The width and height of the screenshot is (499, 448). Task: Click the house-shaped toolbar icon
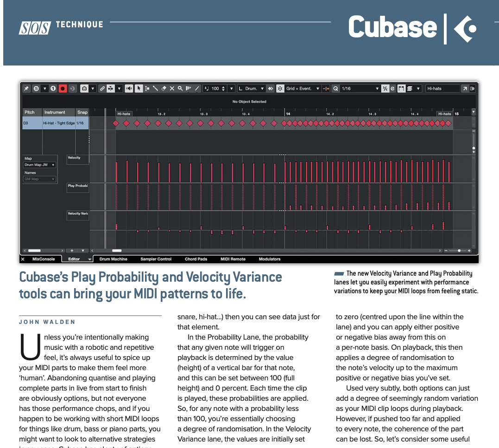[x=84, y=88]
